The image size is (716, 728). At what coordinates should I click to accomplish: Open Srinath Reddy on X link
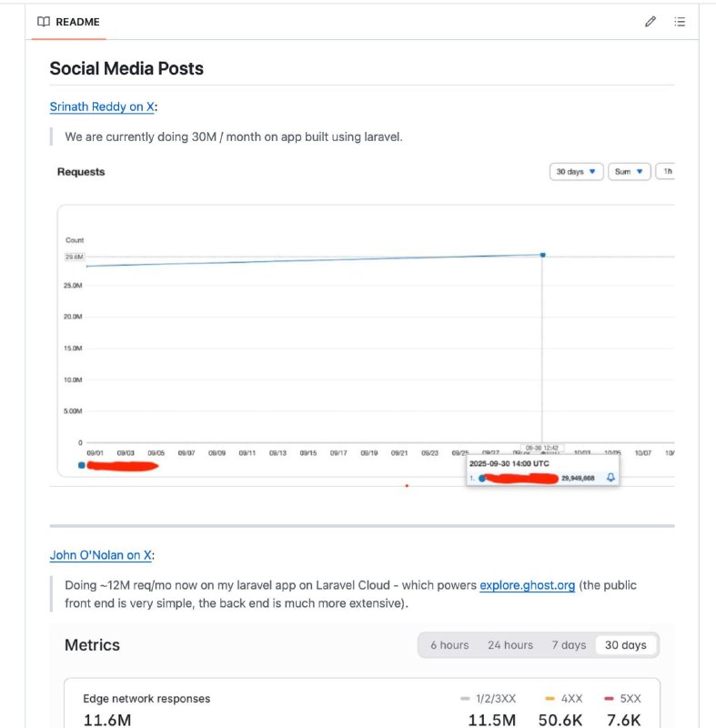point(102,106)
